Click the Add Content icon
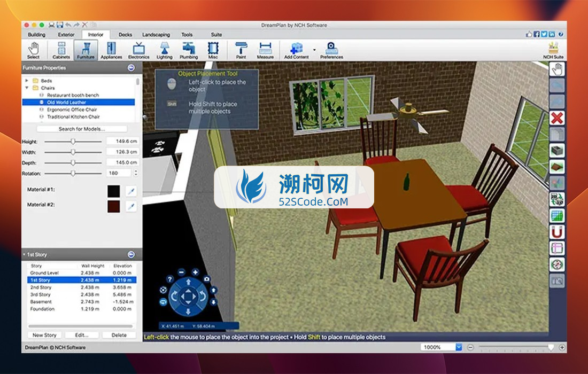588x374 pixels. click(x=296, y=50)
